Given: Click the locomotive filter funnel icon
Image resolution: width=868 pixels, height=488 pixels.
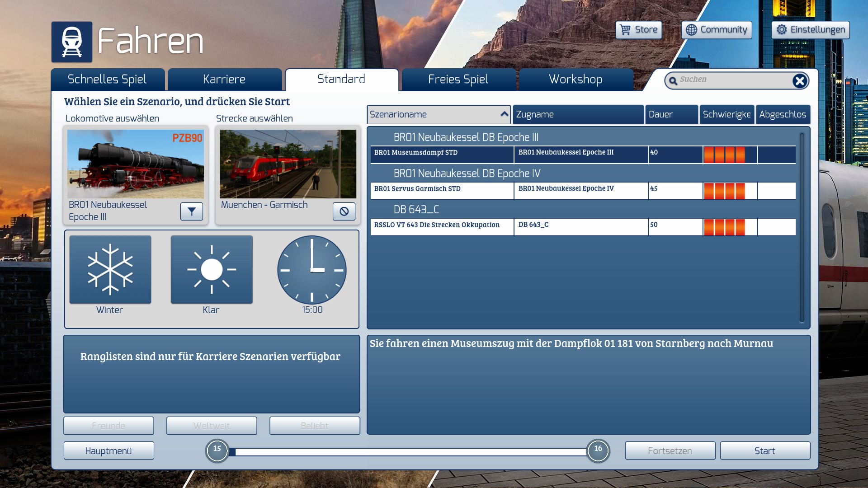Looking at the screenshot, I should [x=192, y=211].
